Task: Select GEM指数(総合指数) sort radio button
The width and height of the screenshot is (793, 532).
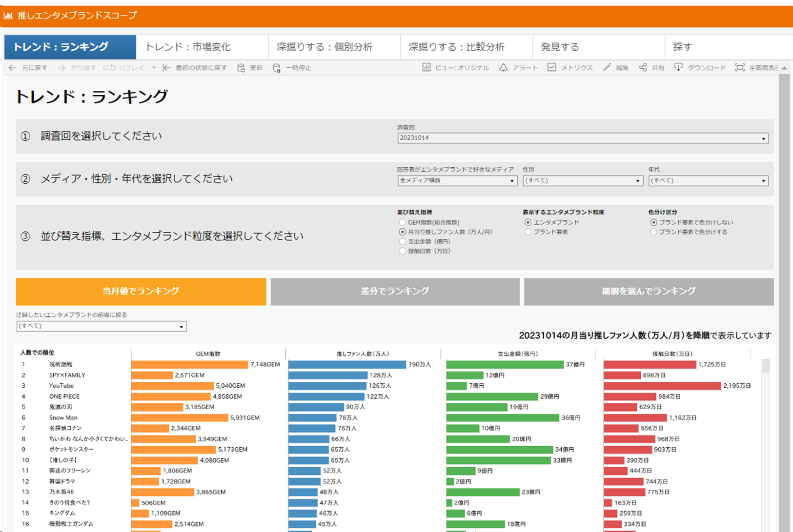Action: (403, 222)
